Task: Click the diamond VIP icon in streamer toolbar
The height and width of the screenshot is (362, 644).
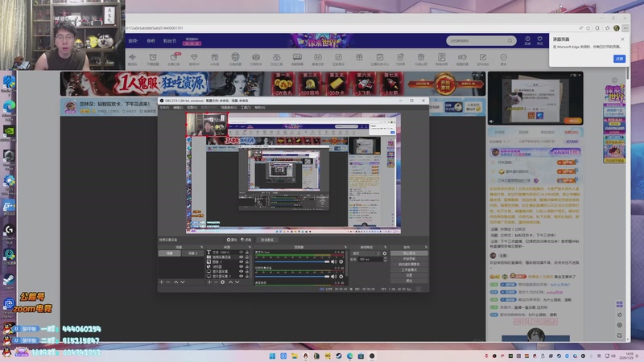Action: point(194,59)
